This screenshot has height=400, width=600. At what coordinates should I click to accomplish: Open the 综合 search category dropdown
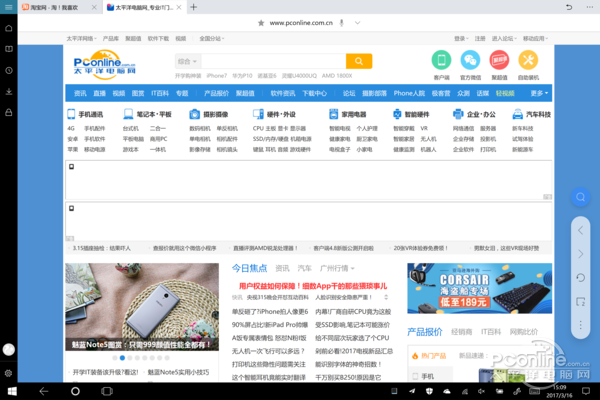coord(188,61)
